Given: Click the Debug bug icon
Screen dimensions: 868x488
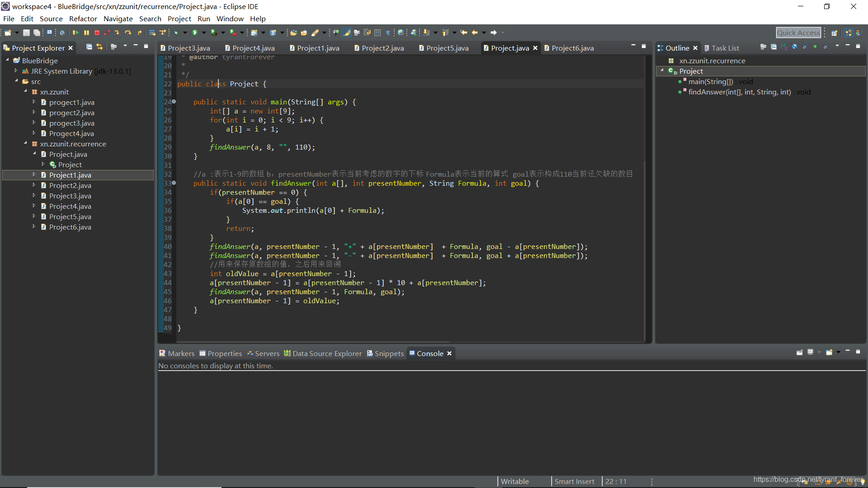Looking at the screenshot, I should point(176,33).
